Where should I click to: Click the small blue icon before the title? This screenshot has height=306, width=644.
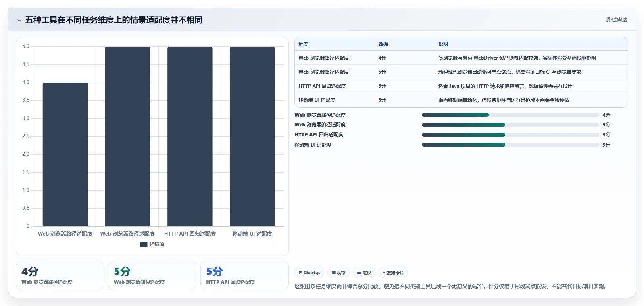coord(19,20)
